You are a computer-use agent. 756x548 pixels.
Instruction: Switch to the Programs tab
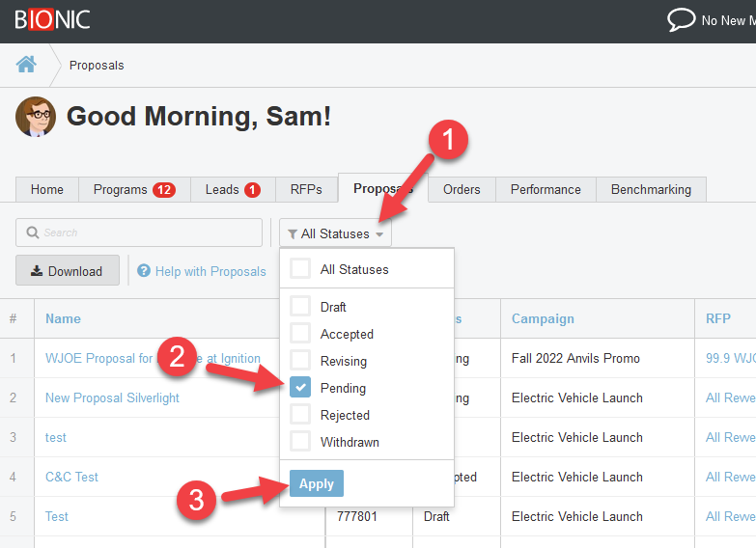pos(134,189)
